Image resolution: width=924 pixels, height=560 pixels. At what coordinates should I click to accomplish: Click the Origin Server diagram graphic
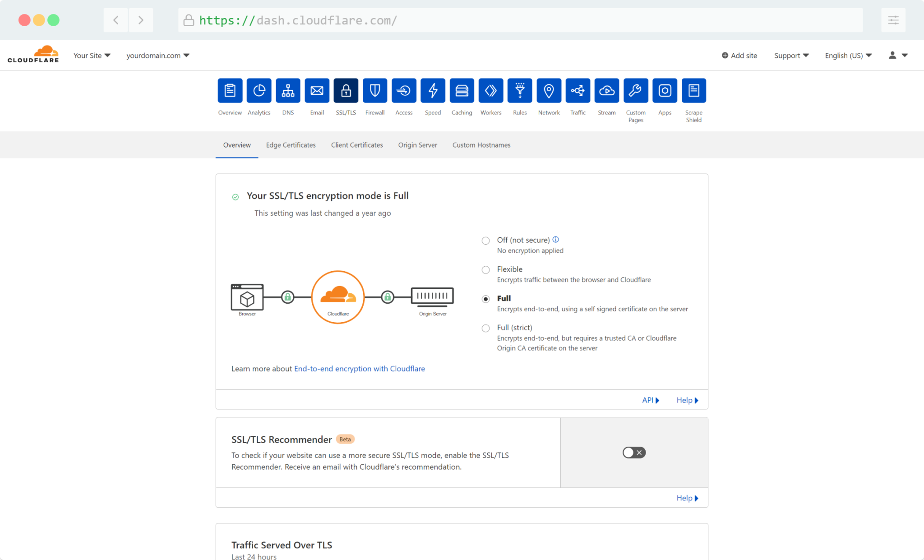click(432, 301)
